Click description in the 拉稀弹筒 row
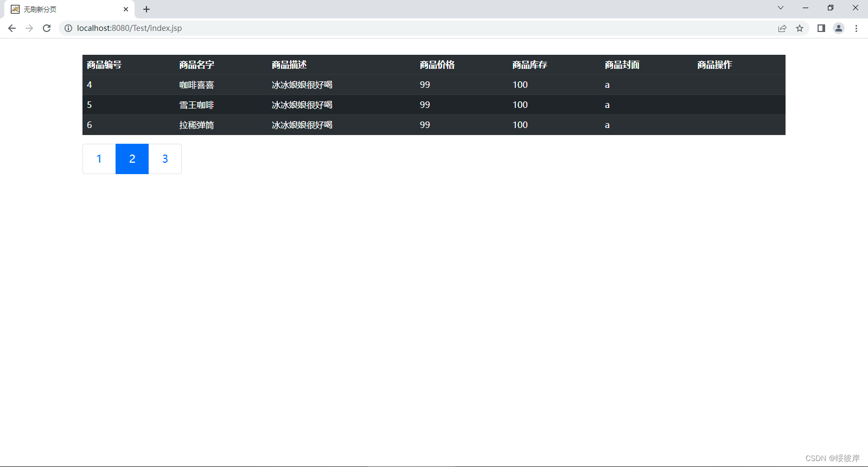 (x=302, y=125)
